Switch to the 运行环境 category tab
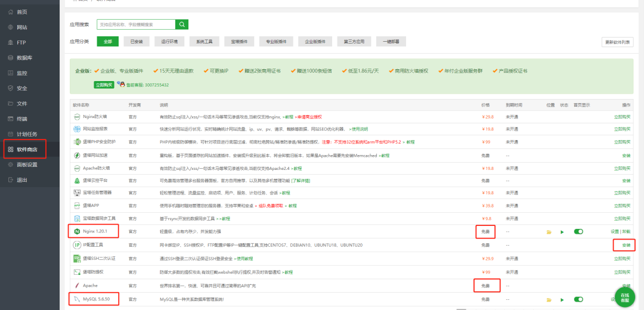This screenshot has height=310, width=644. [x=169, y=42]
